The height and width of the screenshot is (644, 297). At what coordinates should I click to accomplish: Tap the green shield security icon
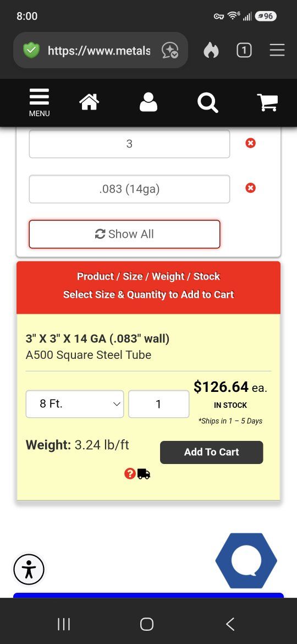pyautogui.click(x=31, y=51)
